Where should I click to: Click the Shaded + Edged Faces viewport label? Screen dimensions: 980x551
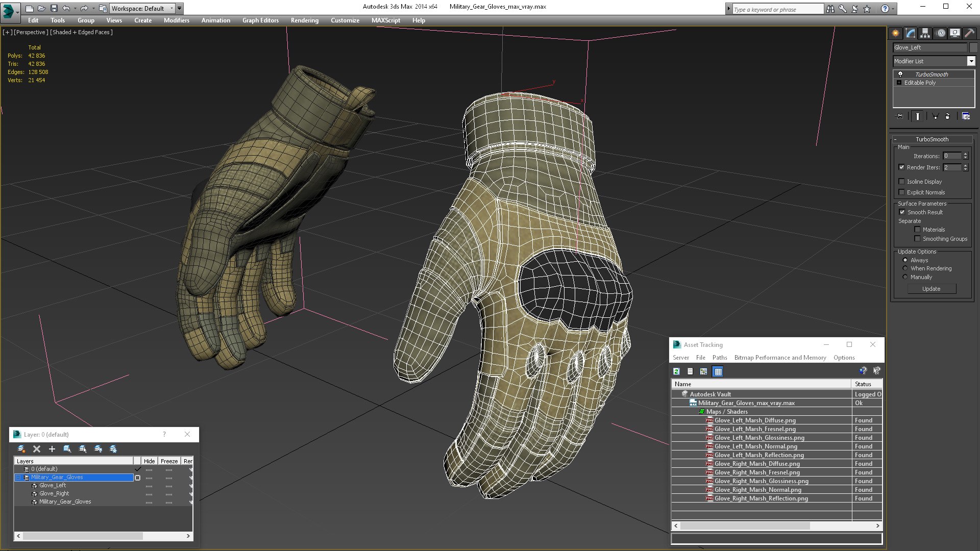[x=81, y=32]
